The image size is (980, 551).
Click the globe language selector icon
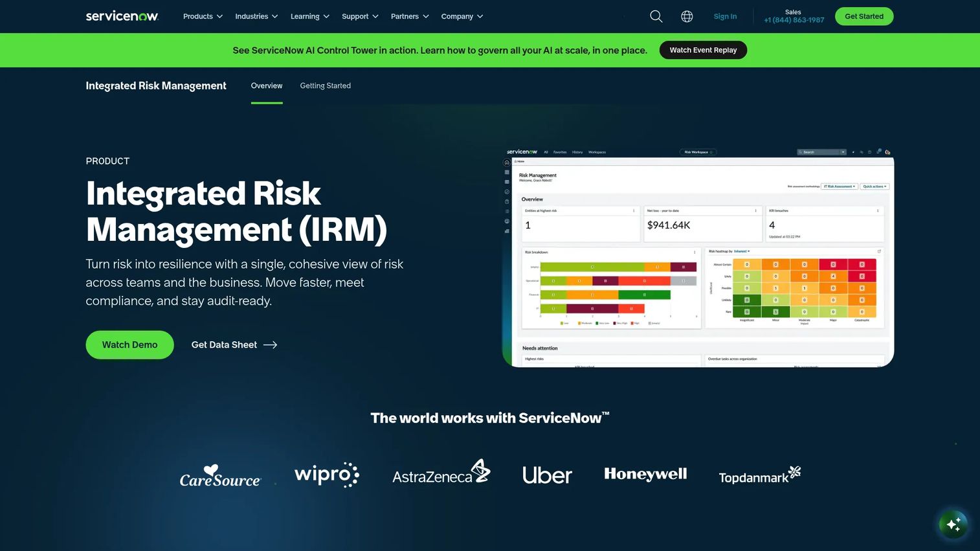(x=687, y=16)
